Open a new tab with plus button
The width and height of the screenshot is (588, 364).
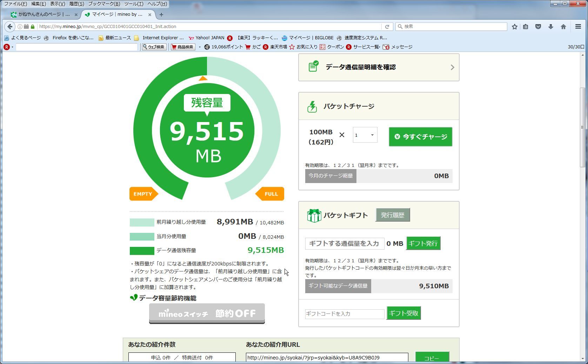pos(161,14)
